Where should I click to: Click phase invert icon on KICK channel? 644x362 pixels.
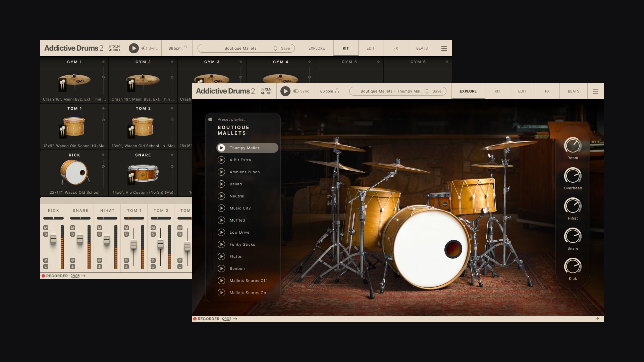tap(46, 260)
